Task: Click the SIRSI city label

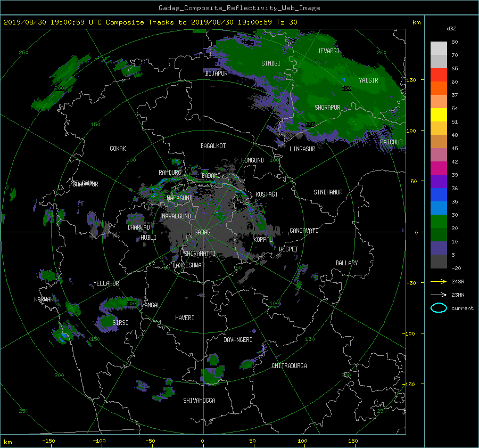Action: (x=120, y=323)
